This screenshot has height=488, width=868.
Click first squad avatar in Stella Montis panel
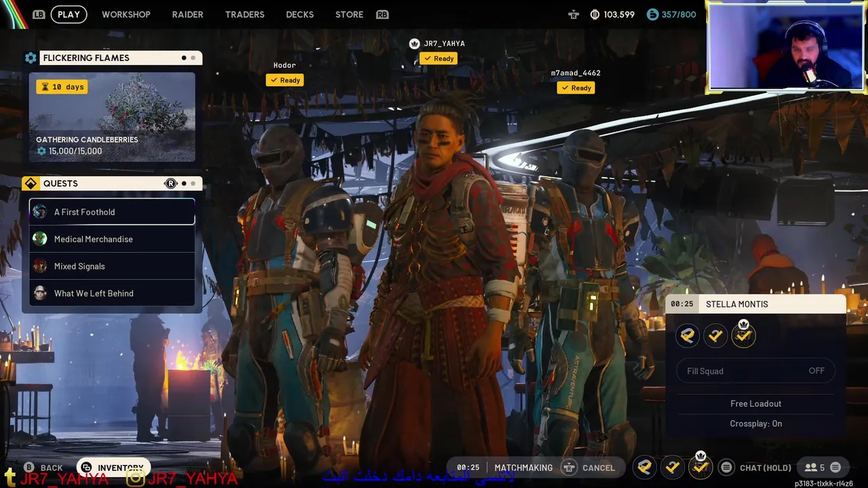pyautogui.click(x=688, y=335)
